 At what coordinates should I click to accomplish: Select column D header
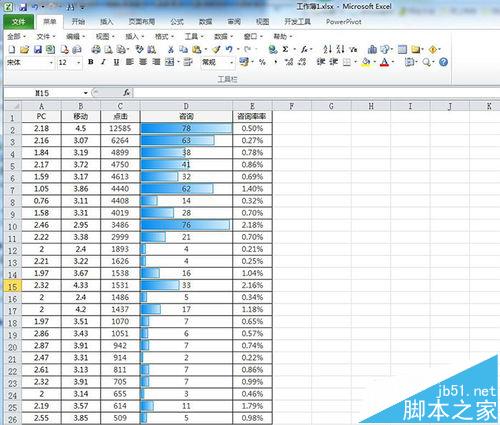(186, 106)
